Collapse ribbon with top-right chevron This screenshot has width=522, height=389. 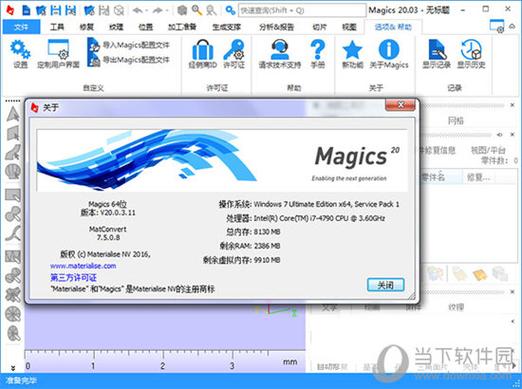click(x=512, y=27)
